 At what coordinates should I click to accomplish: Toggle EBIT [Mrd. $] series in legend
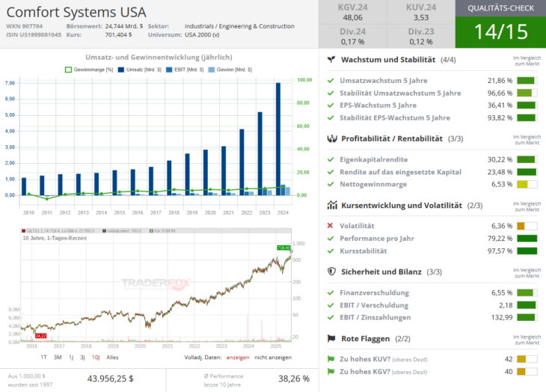(185, 70)
